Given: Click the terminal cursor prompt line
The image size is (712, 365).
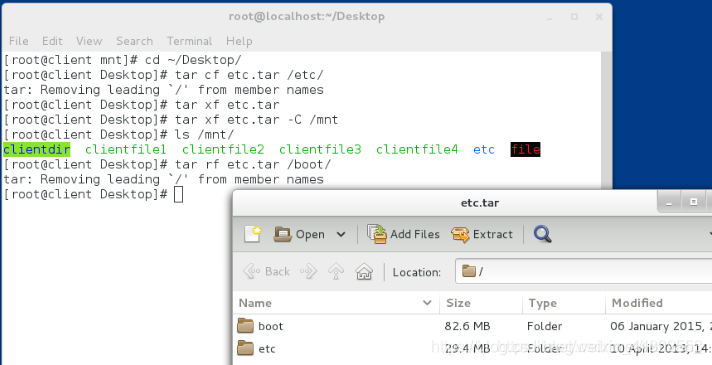Looking at the screenshot, I should click(x=93, y=194).
